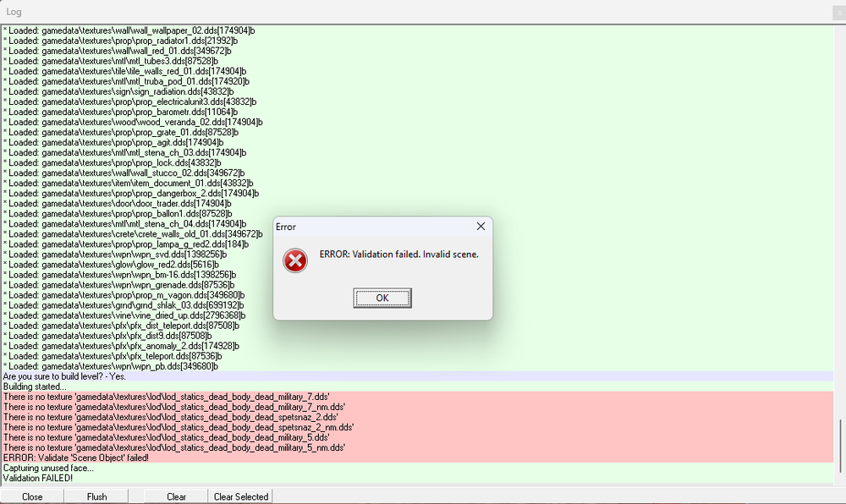Click the red error icon in dialog
Viewport: 846px width, 504px height.
(295, 261)
